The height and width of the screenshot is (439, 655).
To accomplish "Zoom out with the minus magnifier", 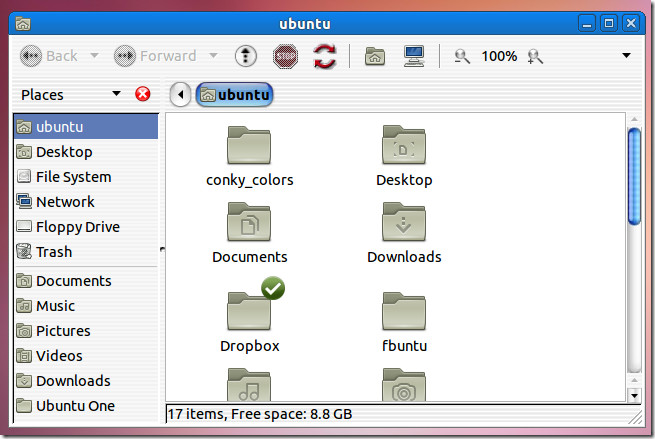I will 462,56.
